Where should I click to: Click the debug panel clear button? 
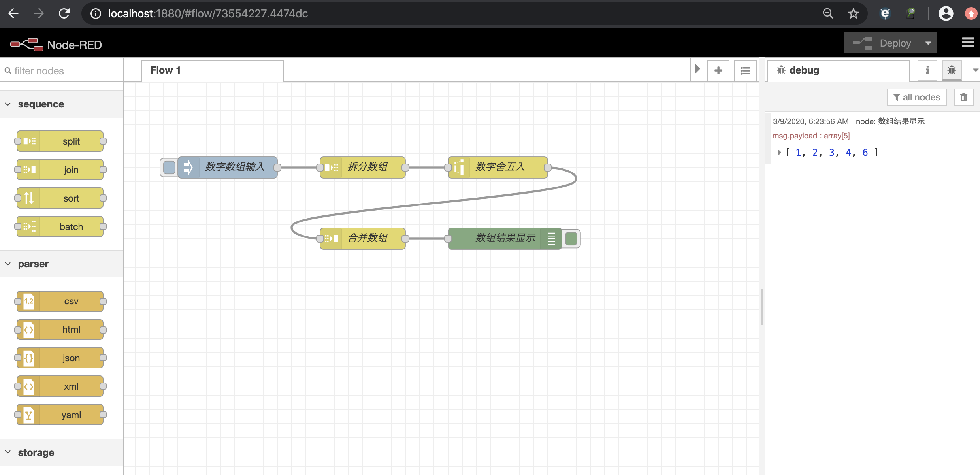(x=964, y=97)
